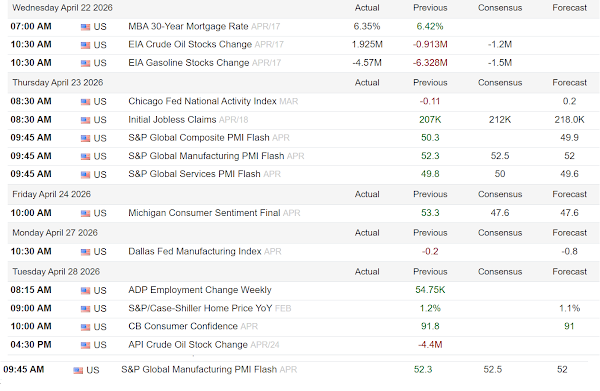
Task: Click US flag icon for Initial Jobless Claims
Action: pyautogui.click(x=85, y=120)
